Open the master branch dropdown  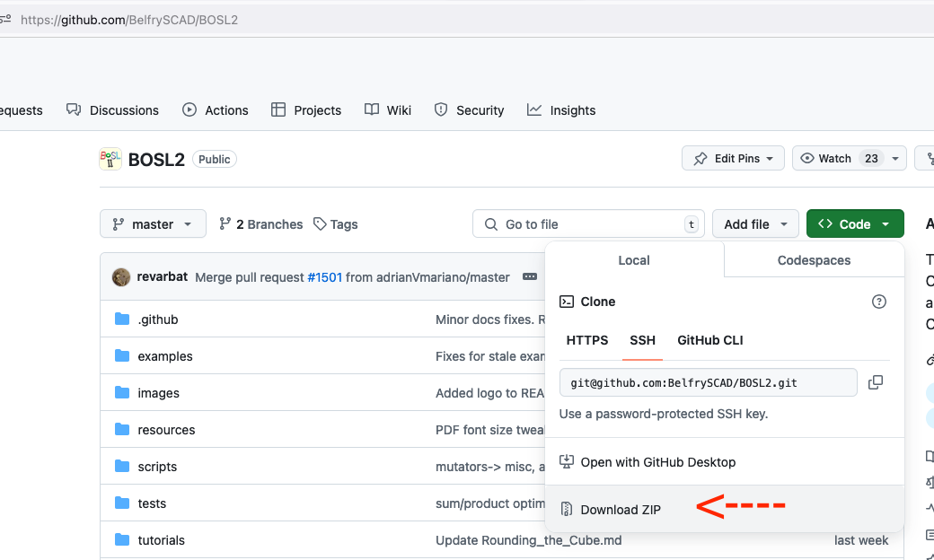pyautogui.click(x=153, y=224)
